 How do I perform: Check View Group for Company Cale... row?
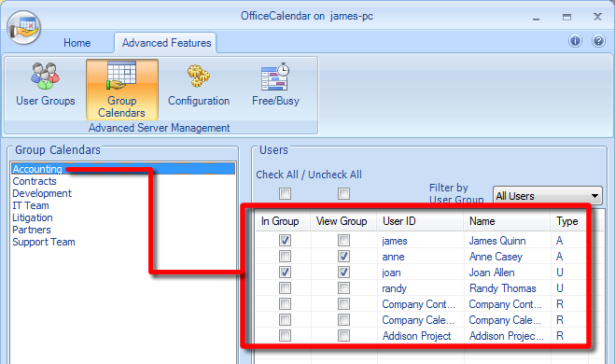(x=344, y=320)
